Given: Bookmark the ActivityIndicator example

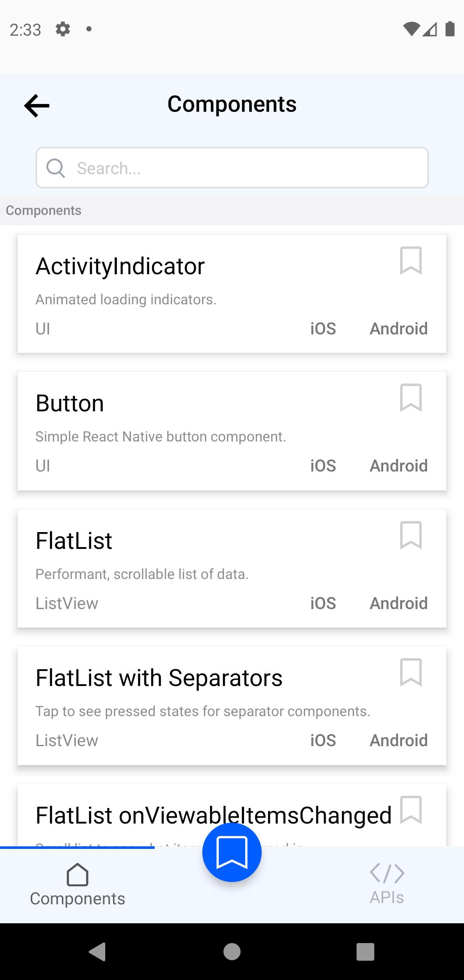Looking at the screenshot, I should pos(411,260).
